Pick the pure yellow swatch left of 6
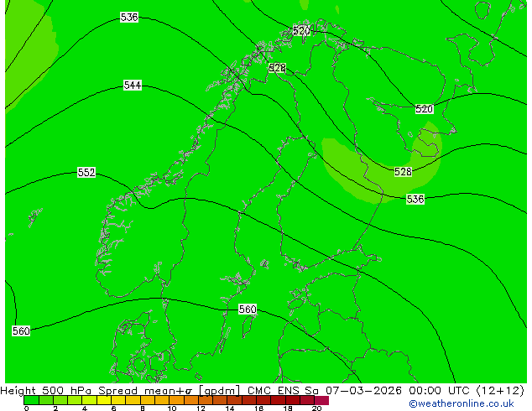This screenshot has height=411, width=532. (x=104, y=400)
